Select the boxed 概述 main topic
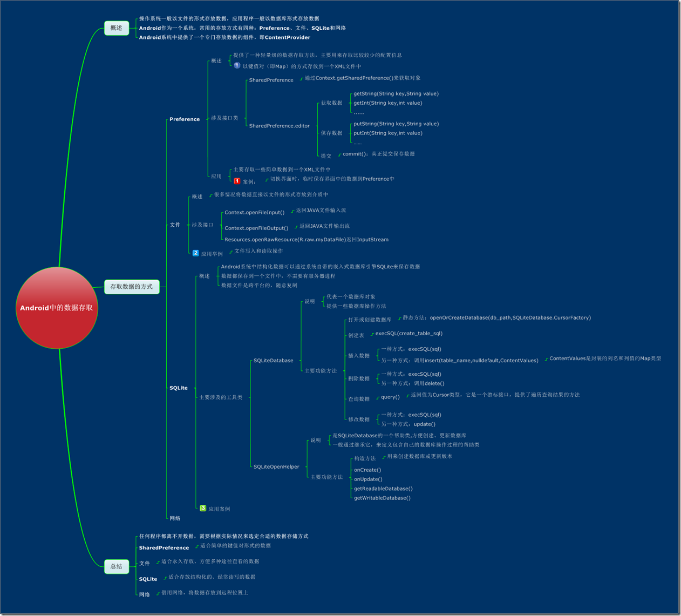681x616 pixels. (117, 28)
